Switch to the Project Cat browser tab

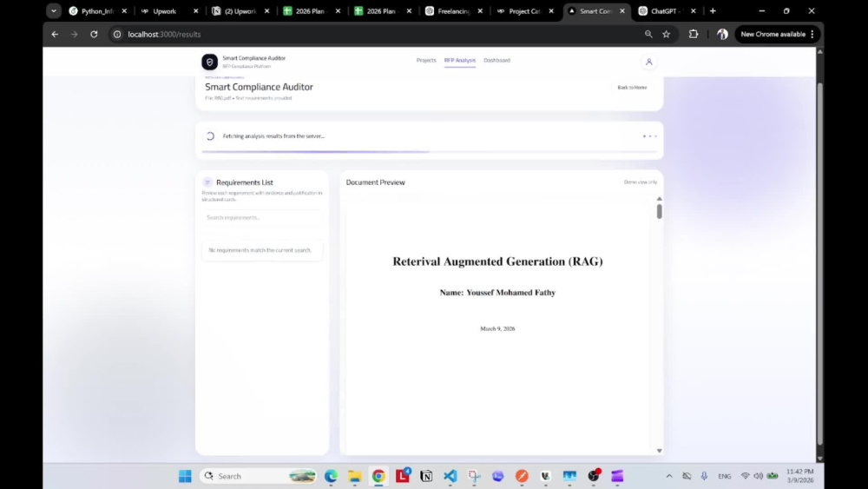525,11
